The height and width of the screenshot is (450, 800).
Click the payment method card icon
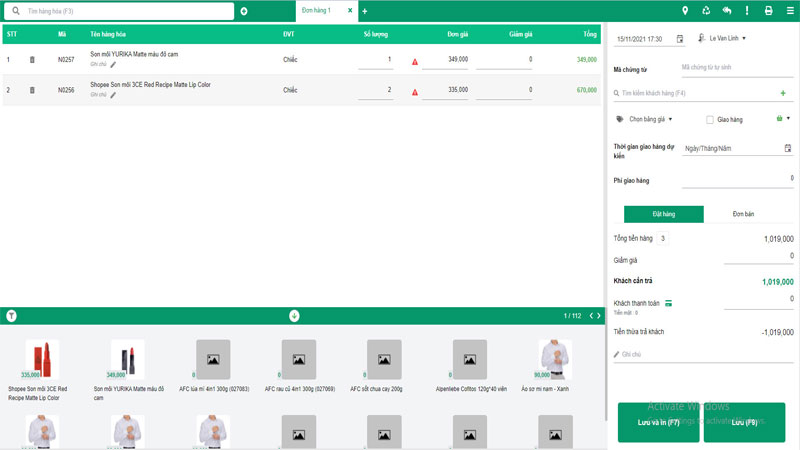pos(668,303)
